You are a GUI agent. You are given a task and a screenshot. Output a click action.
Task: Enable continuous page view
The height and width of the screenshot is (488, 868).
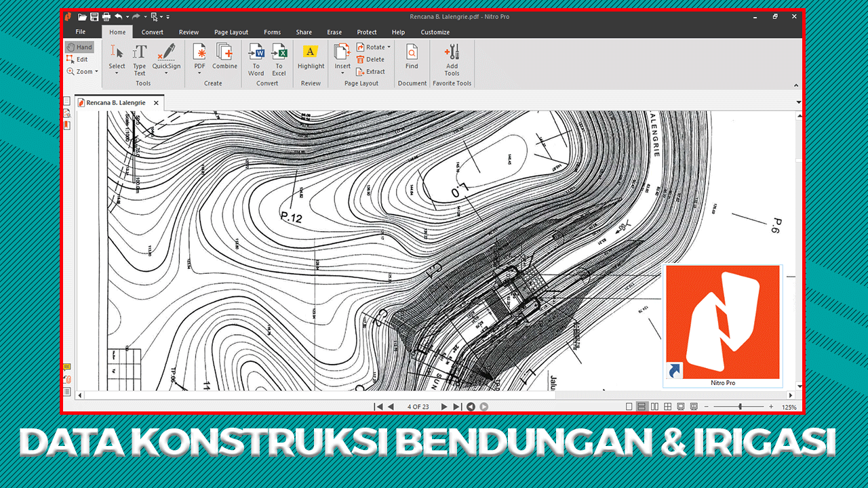coord(642,407)
